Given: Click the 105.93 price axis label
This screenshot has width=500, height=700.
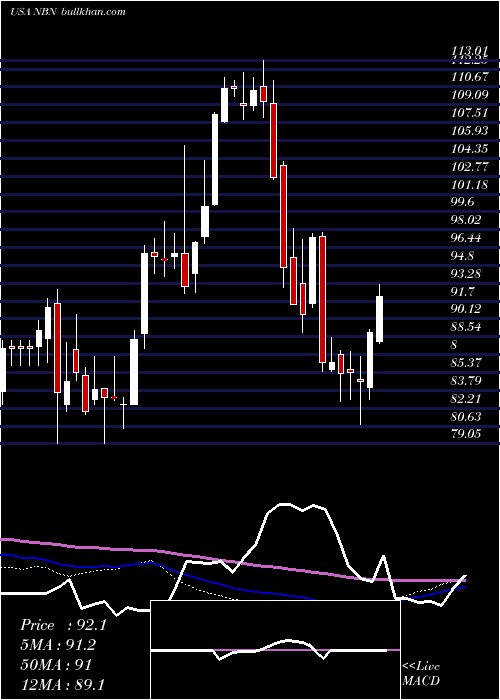Looking at the screenshot, I should click(469, 130).
